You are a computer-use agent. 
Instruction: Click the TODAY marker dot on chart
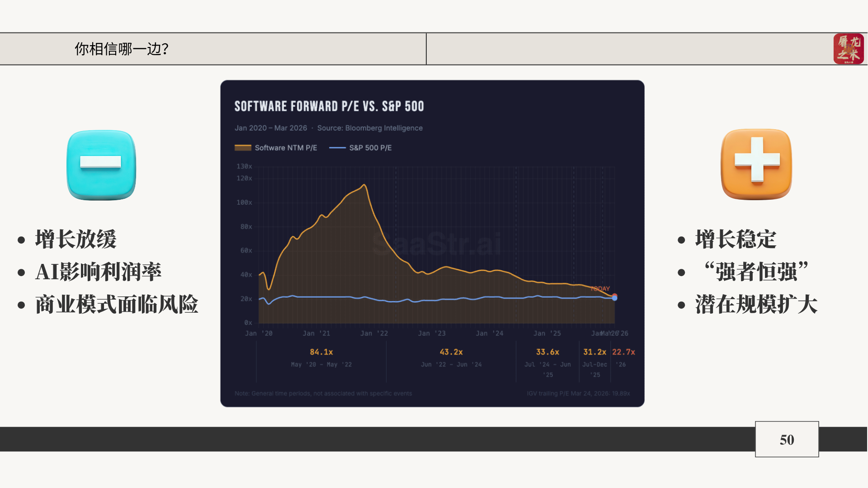point(614,297)
